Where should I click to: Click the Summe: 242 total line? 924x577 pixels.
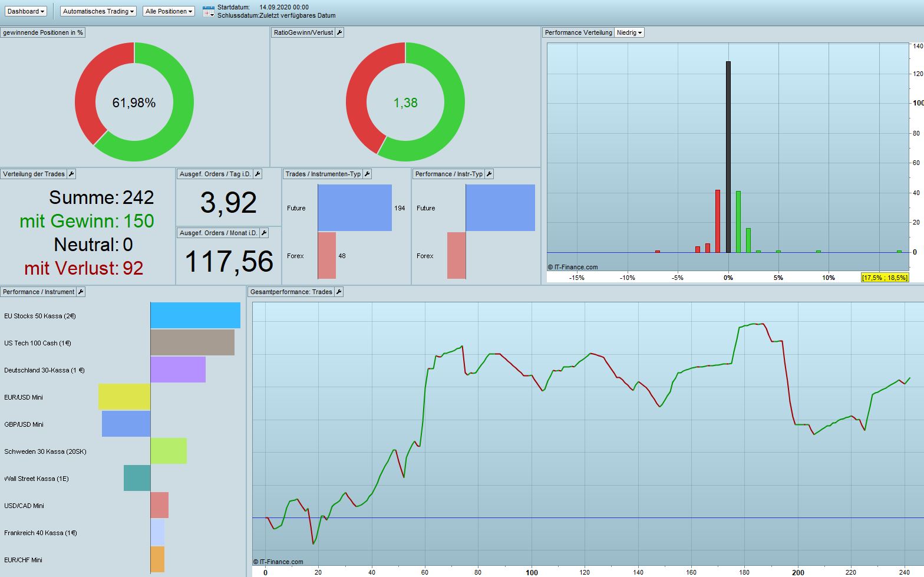[x=101, y=197]
